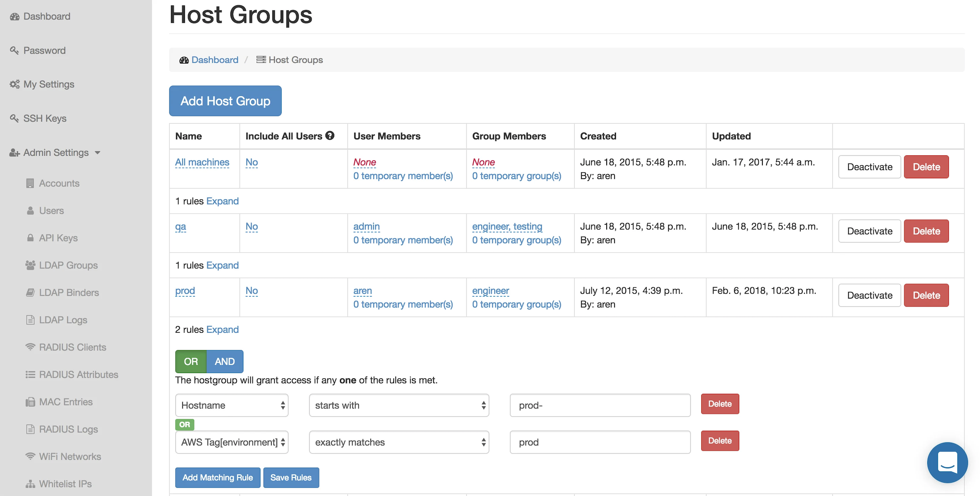Screen dimensions: 980x496
Task: Switch rule logic to AND
Action: tap(225, 361)
